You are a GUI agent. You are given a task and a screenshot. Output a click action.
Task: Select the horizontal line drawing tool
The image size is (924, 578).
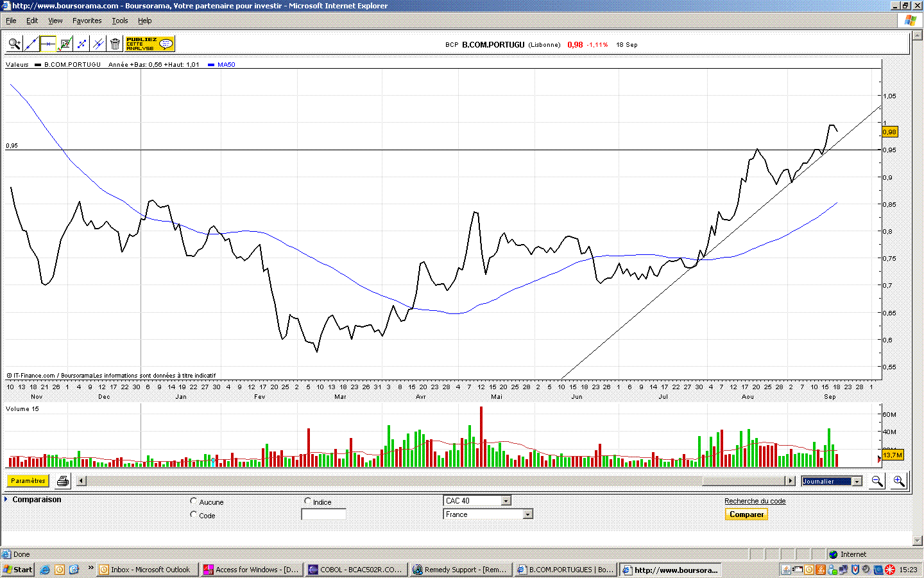pos(48,44)
